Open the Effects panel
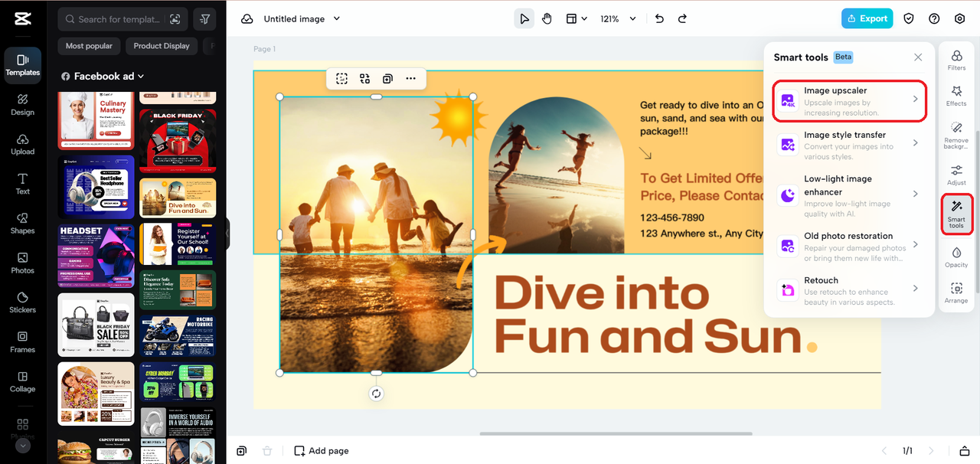This screenshot has height=464, width=980. tap(956, 96)
